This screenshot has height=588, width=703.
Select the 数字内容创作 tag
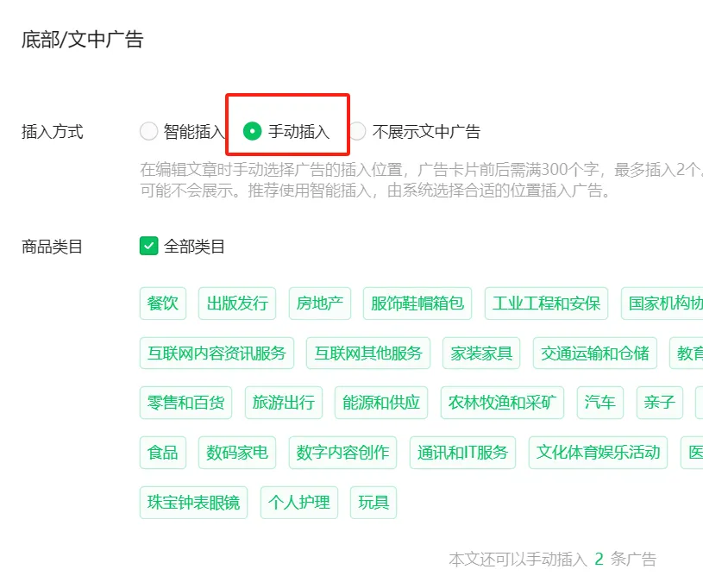(342, 453)
